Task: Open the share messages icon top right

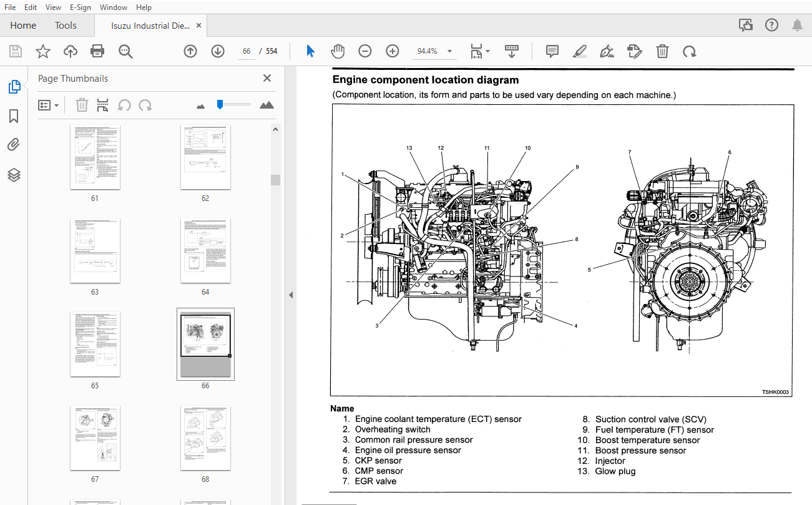Action: [x=745, y=25]
